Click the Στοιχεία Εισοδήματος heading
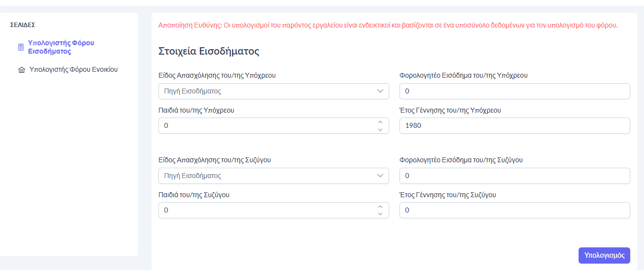 (x=209, y=51)
